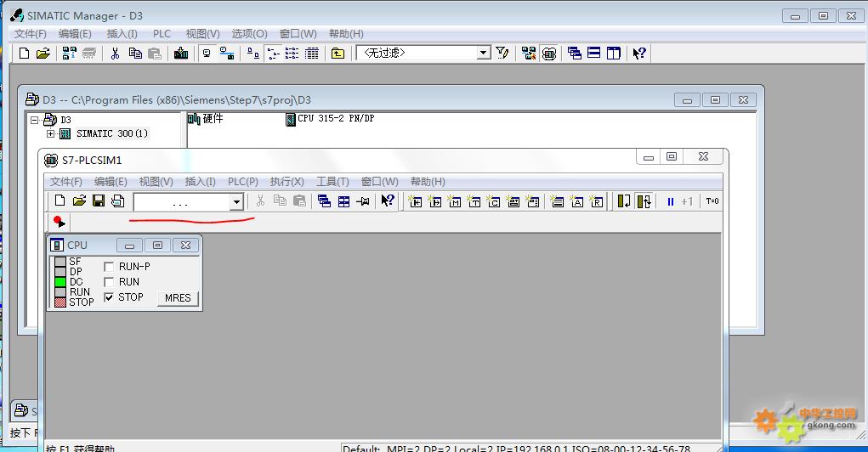
Task: Click Accessible Nodes icon in SIMATIC Manager toolbar
Action: coord(69,54)
